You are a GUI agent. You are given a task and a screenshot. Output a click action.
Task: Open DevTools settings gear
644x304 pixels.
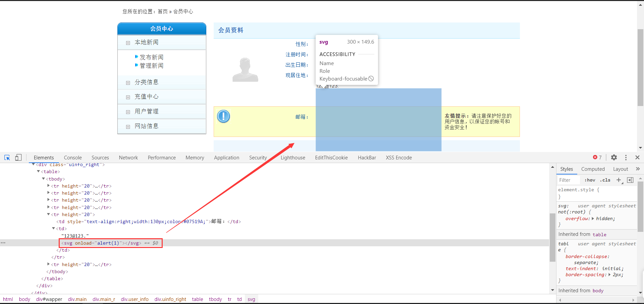click(614, 157)
